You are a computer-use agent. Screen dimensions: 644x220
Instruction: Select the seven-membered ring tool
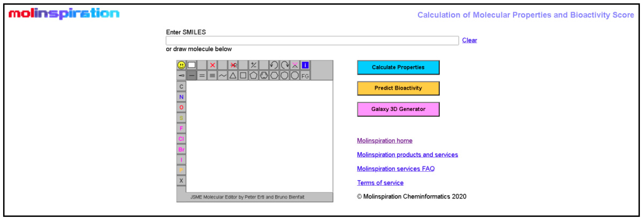284,75
